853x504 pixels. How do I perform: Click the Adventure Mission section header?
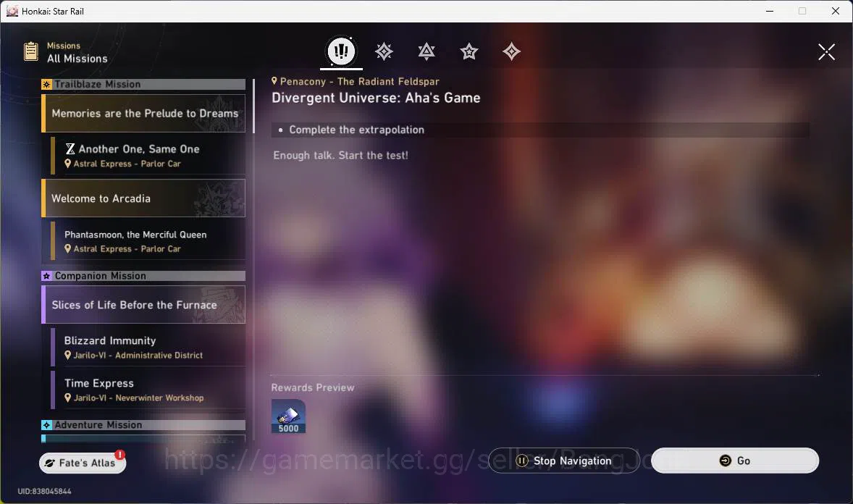pos(143,425)
